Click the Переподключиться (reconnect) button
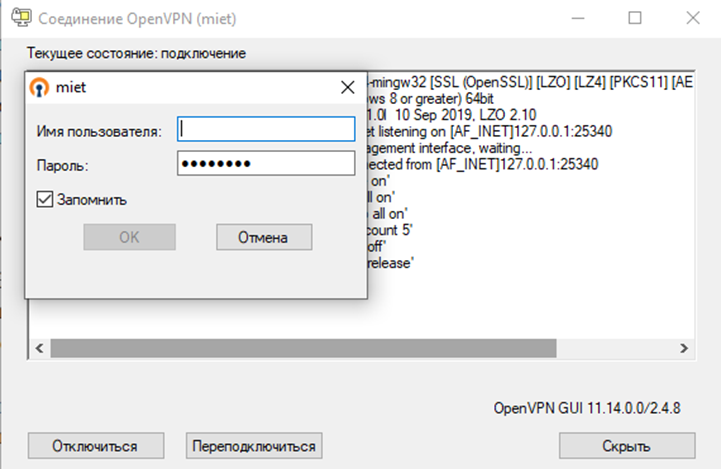 [254, 446]
